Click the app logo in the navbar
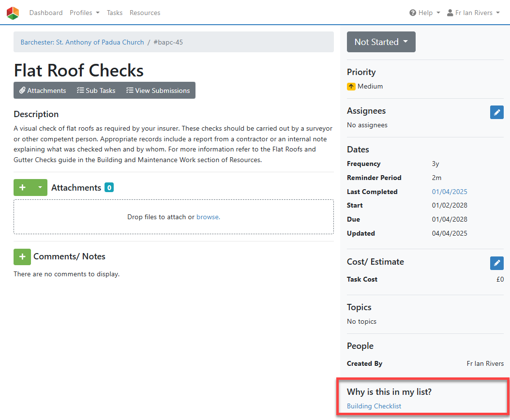Image resolution: width=510 pixels, height=420 pixels. pyautogui.click(x=13, y=13)
